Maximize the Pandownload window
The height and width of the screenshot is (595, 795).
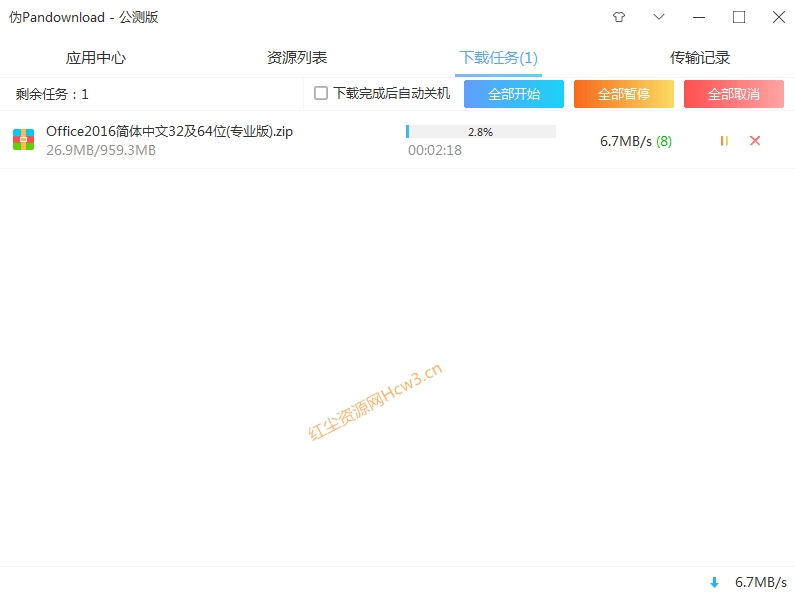pos(739,17)
